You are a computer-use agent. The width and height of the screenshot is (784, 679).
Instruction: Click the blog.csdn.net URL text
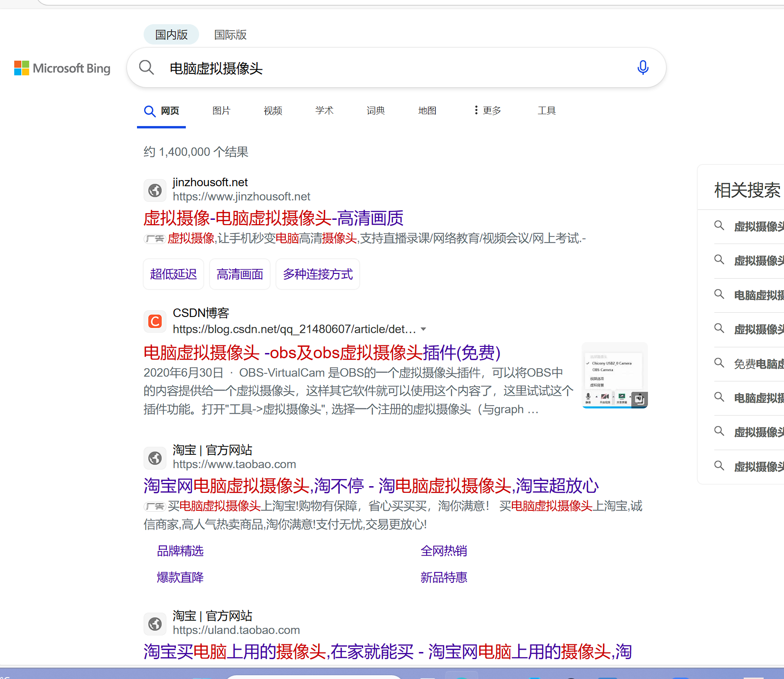pyautogui.click(x=294, y=329)
